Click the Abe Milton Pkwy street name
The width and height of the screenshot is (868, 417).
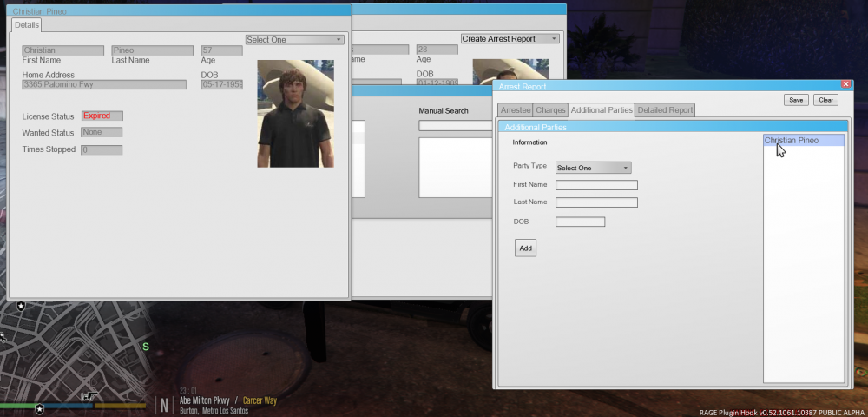204,400
